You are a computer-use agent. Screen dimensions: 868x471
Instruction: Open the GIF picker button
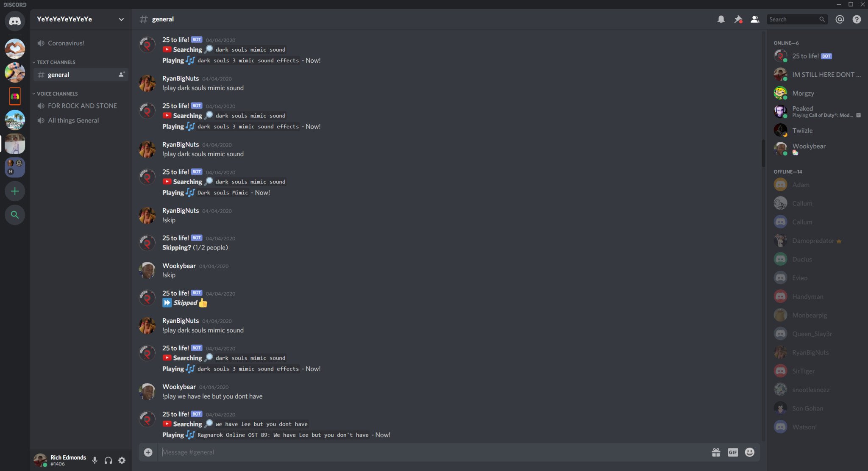pyautogui.click(x=732, y=452)
